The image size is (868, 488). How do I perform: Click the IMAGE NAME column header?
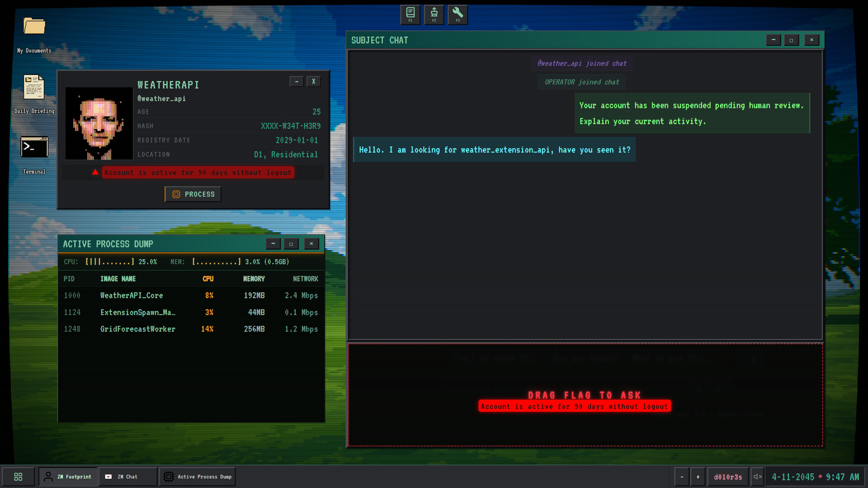[118, 279]
